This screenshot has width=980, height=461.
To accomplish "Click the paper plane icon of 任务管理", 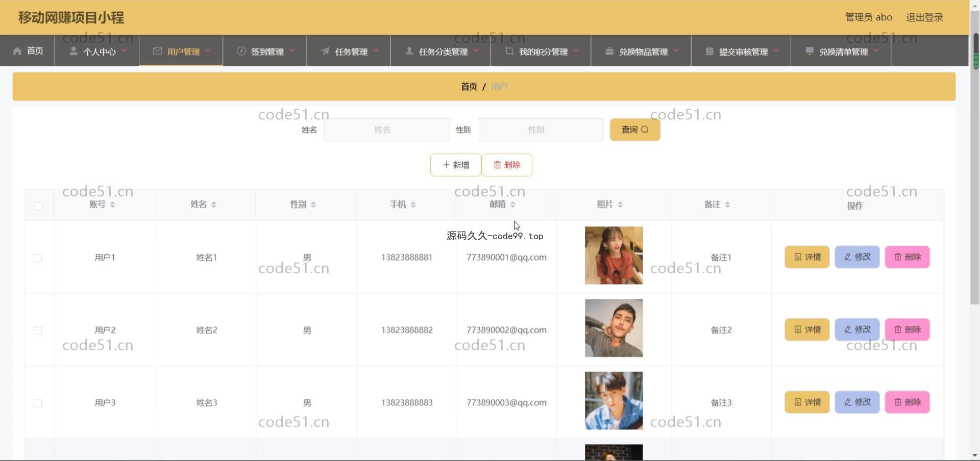I will coord(325,51).
